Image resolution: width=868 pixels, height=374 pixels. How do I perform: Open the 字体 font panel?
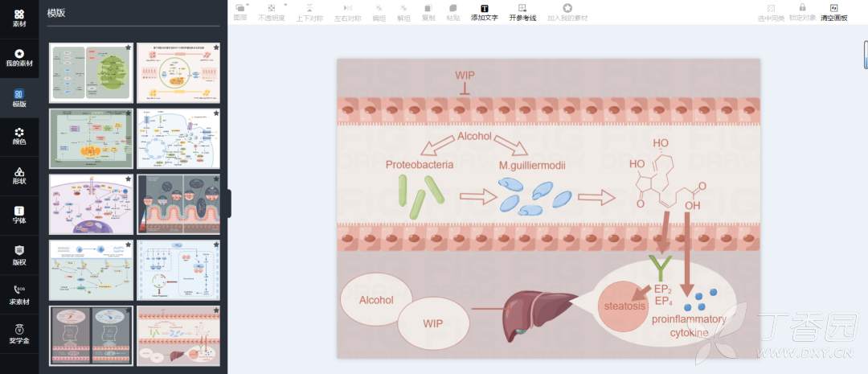pyautogui.click(x=18, y=215)
